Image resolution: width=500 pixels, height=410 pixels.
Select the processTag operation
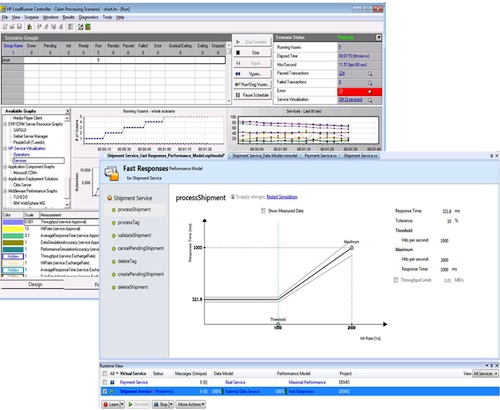pyautogui.click(x=128, y=222)
